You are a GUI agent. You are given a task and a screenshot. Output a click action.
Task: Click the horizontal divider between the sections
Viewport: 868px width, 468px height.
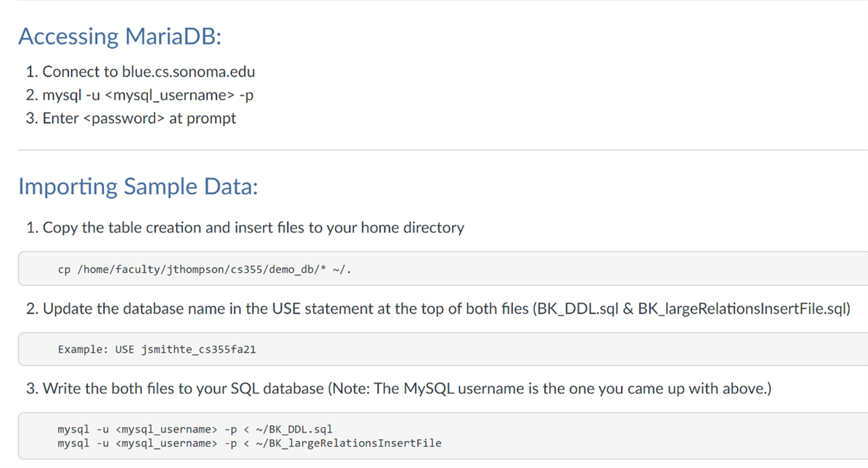pos(442,149)
